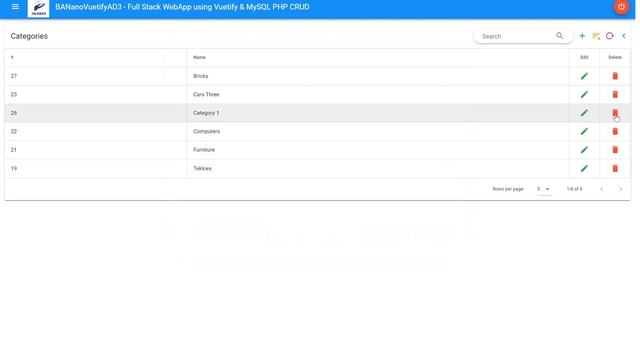This screenshot has width=640, height=360.
Task: Click the red power logout button
Action: click(x=621, y=7)
